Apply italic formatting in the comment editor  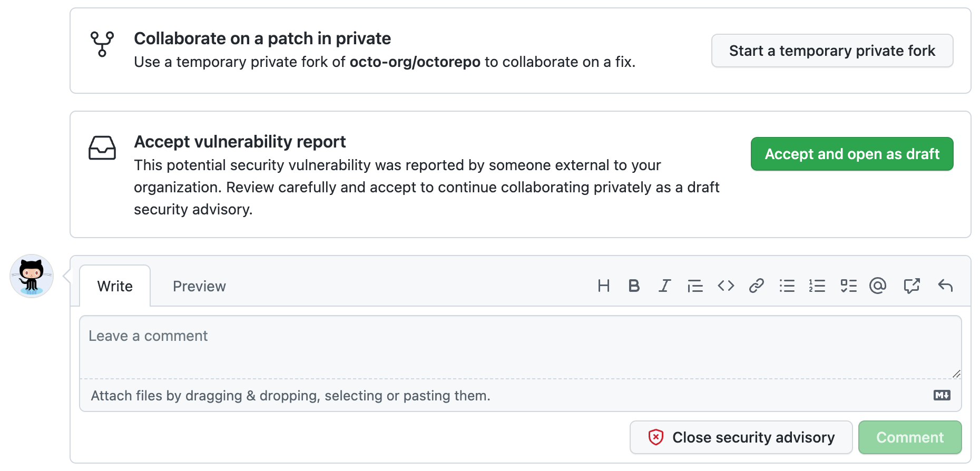pos(664,286)
